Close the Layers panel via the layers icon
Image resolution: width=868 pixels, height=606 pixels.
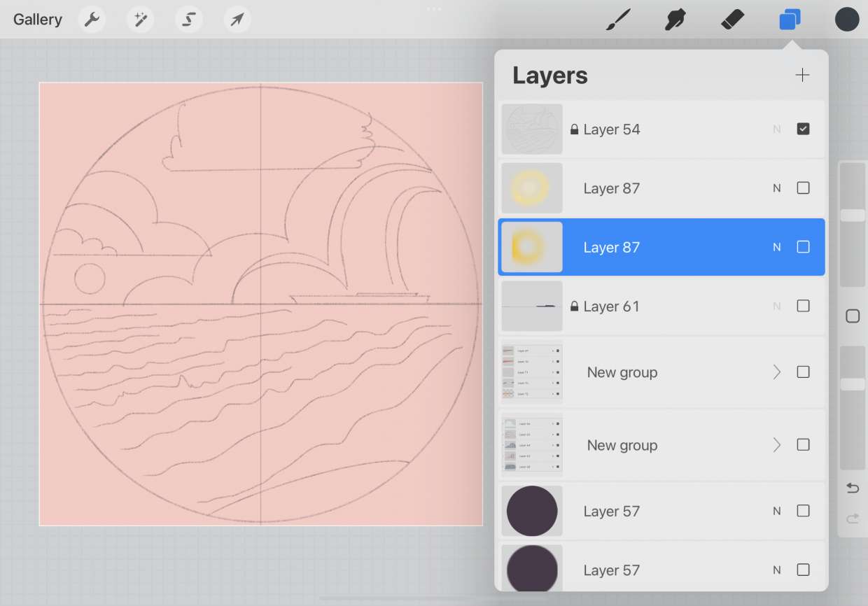coord(790,20)
